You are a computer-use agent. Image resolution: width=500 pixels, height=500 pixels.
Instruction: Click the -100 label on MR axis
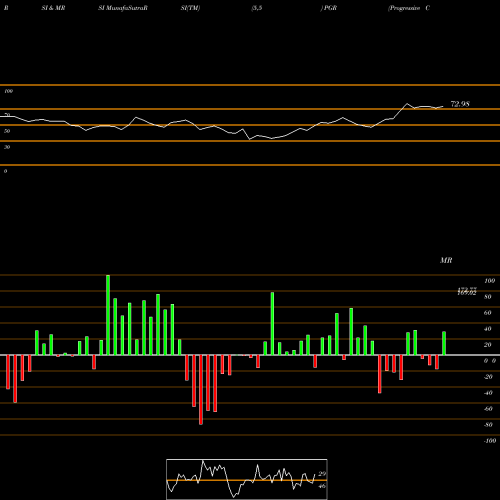pyautogui.click(x=490, y=441)
